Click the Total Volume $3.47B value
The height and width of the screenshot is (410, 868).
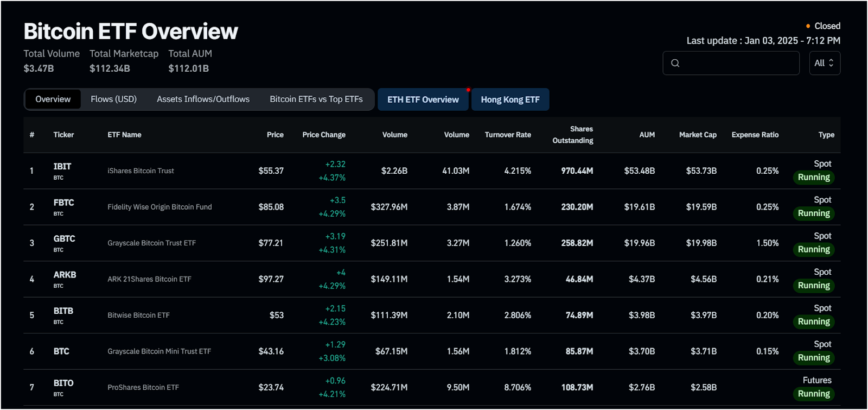39,68
